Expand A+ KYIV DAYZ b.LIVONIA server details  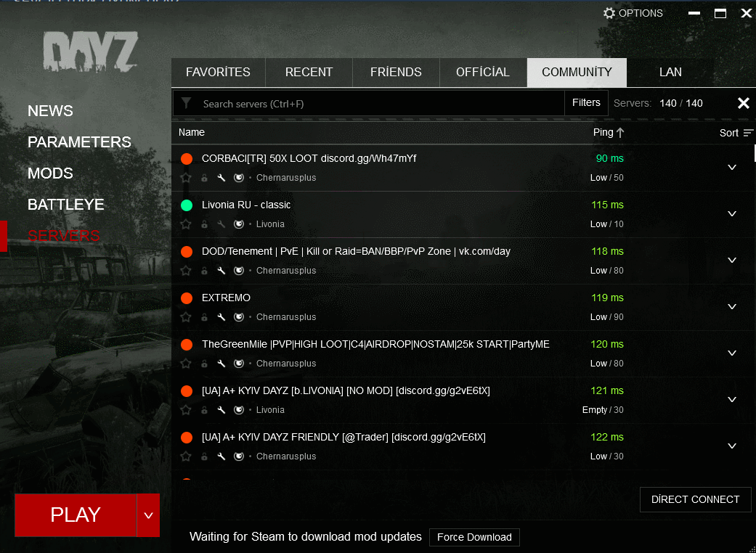(x=732, y=399)
